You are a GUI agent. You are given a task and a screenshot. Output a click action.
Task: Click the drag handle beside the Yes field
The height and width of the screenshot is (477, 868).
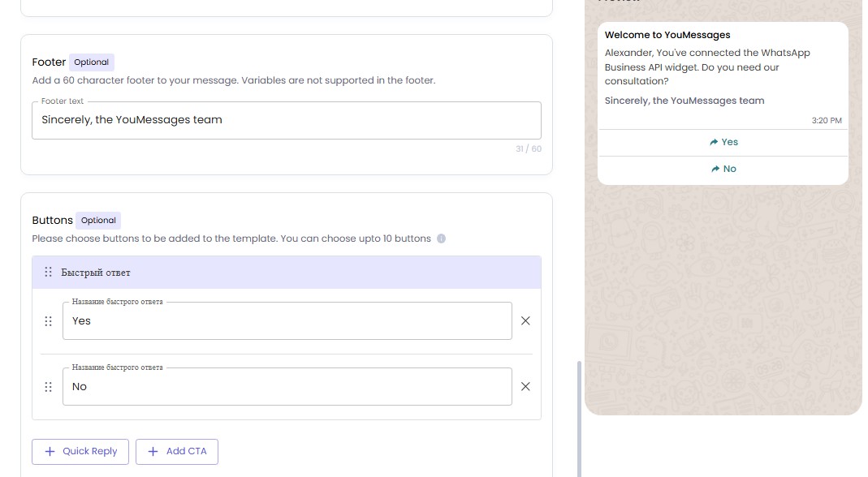pos(48,321)
